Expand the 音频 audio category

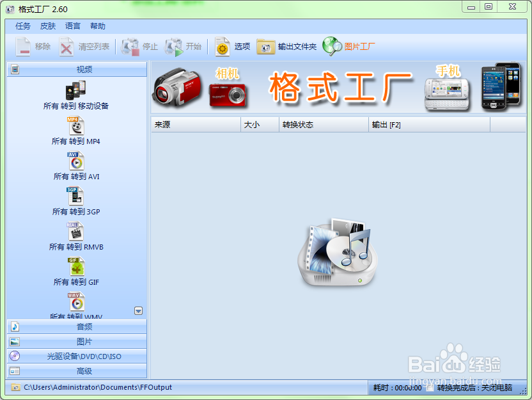point(77,326)
